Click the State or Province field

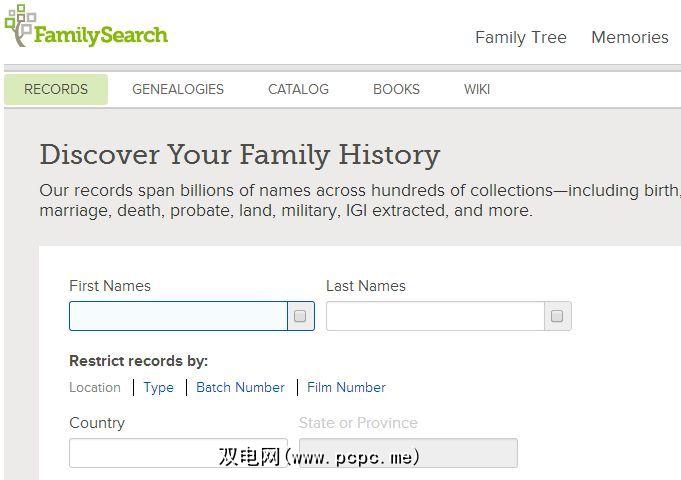pyautogui.click(x=408, y=453)
